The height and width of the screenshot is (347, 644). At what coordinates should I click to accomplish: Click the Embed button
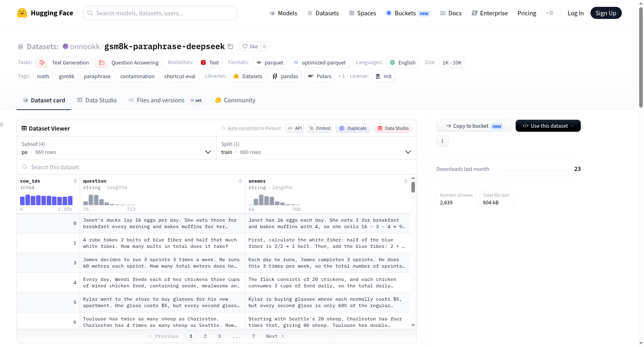coord(320,128)
